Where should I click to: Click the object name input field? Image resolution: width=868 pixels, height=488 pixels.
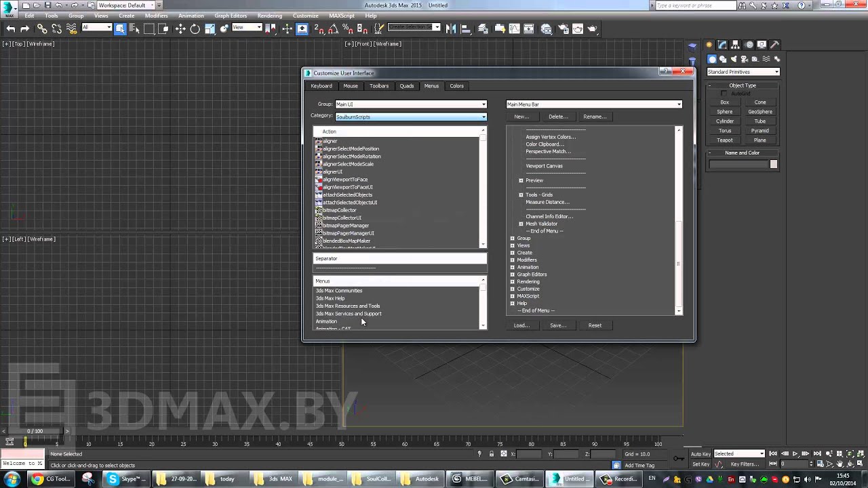point(738,165)
